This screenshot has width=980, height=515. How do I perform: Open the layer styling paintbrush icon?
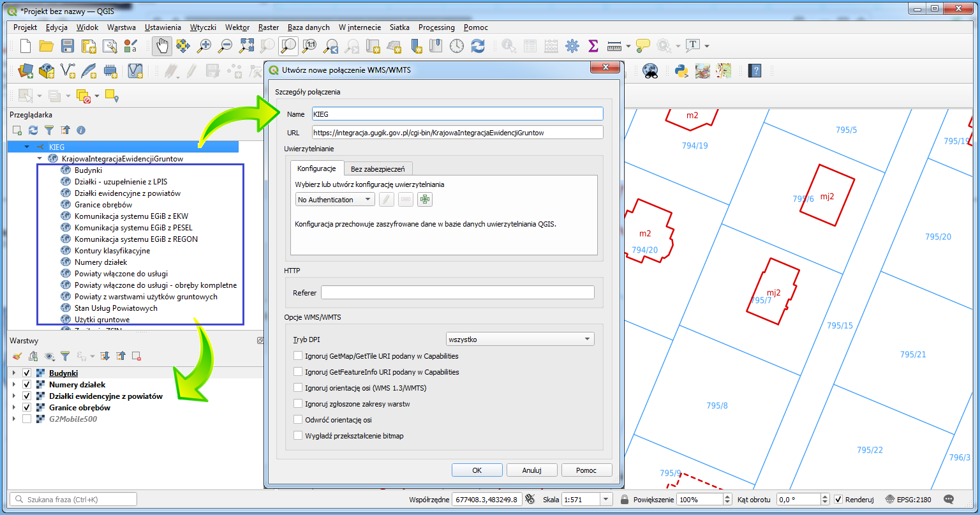tap(17, 356)
